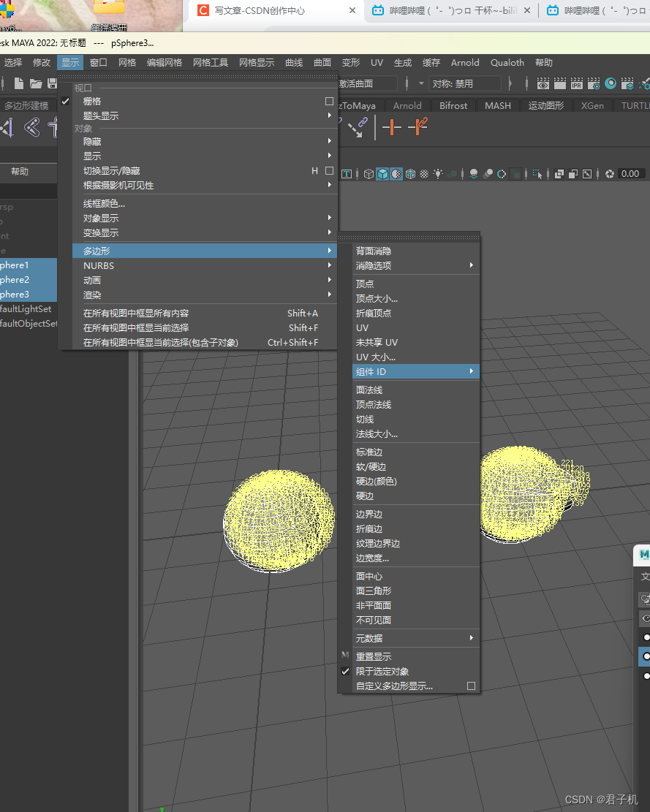Click the 0.00 exposure value field
The height and width of the screenshot is (812, 650).
631,174
